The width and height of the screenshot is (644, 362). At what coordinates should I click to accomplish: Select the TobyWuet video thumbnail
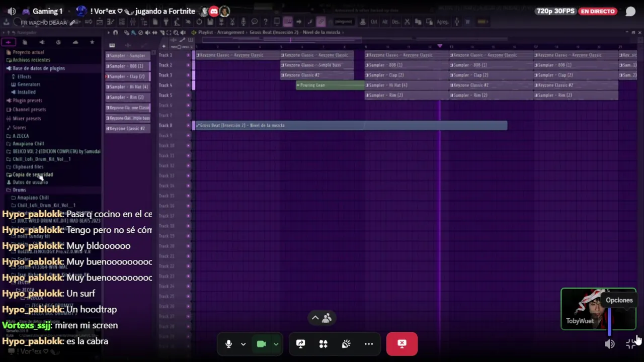[598, 309]
